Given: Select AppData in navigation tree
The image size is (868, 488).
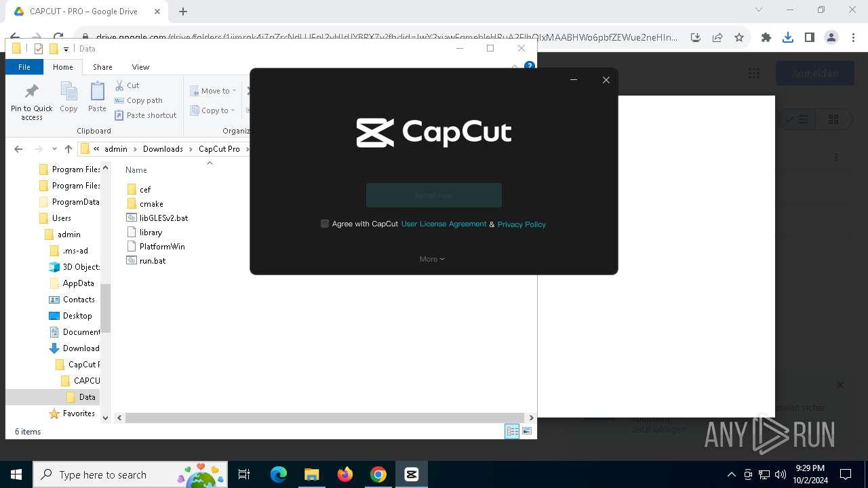Looking at the screenshot, I should [72, 283].
